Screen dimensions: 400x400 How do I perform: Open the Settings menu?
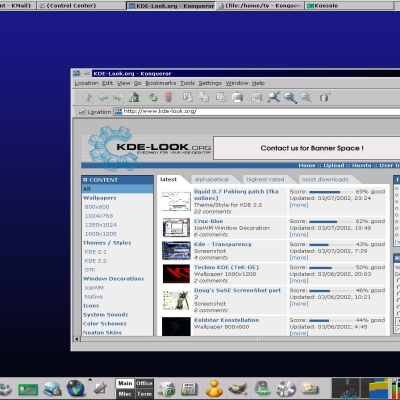pos(210,83)
